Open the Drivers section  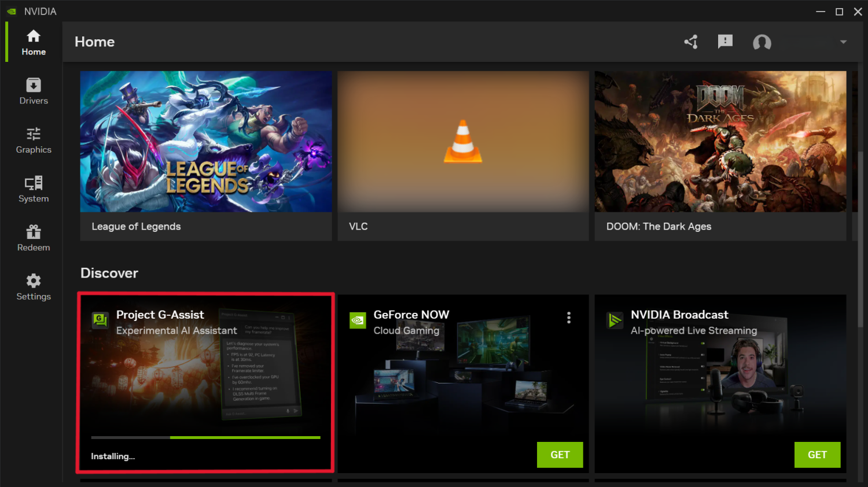(34, 91)
